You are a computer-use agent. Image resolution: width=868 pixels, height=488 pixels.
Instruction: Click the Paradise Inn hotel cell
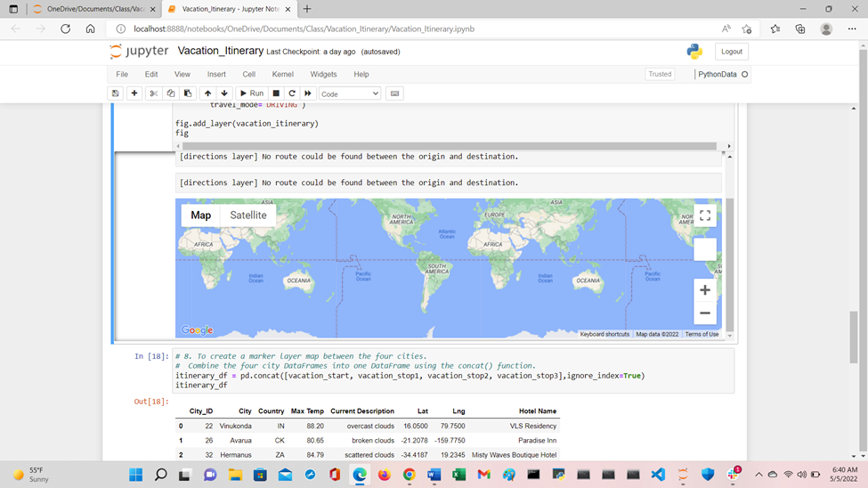click(537, 441)
